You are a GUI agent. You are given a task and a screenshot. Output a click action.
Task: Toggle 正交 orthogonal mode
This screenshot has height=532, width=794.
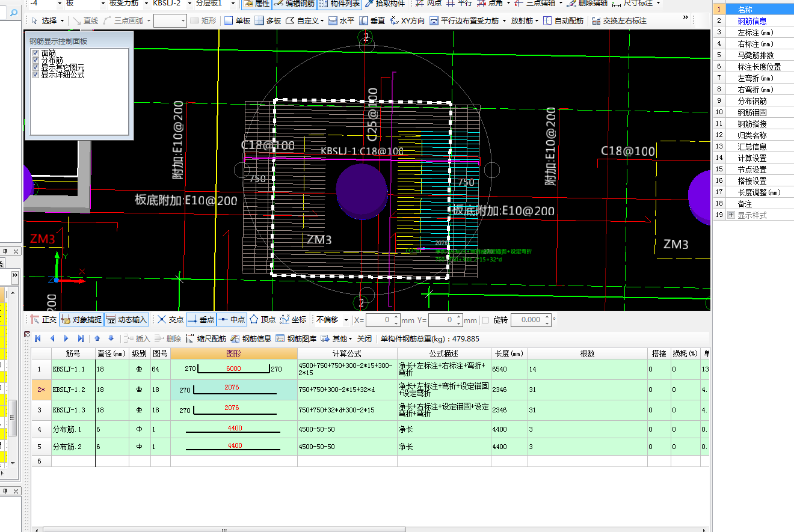[43, 320]
